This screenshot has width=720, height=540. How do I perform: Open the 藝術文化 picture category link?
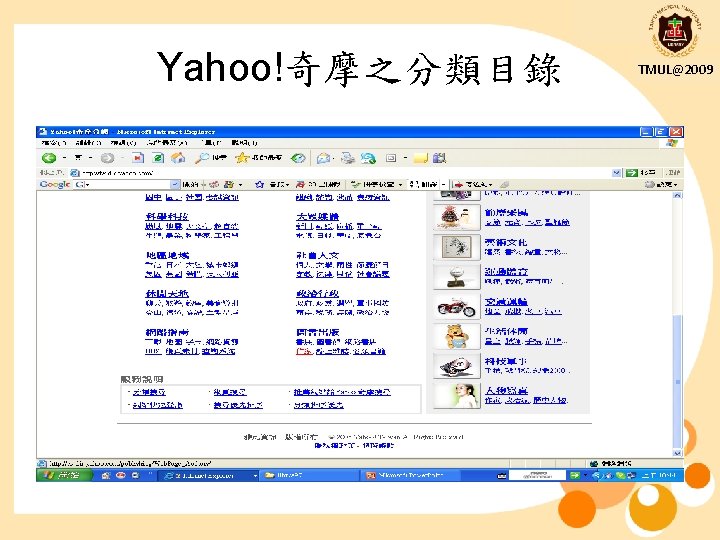tap(506, 242)
